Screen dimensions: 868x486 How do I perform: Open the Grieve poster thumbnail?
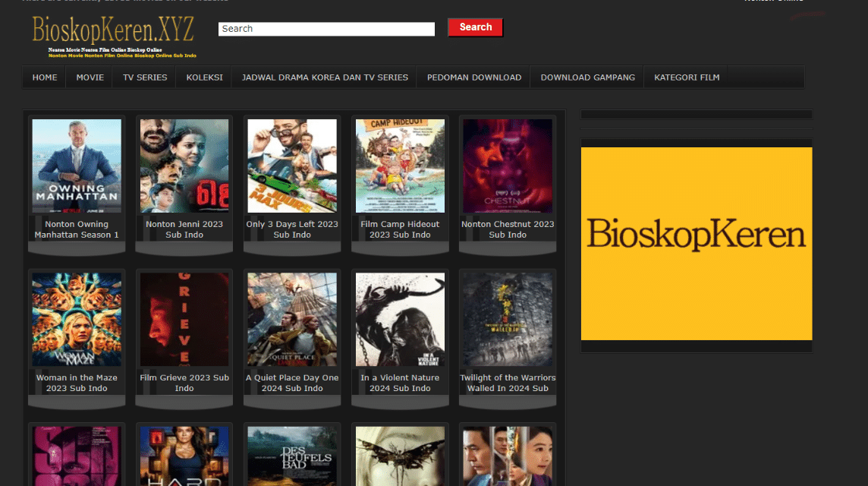tap(184, 319)
